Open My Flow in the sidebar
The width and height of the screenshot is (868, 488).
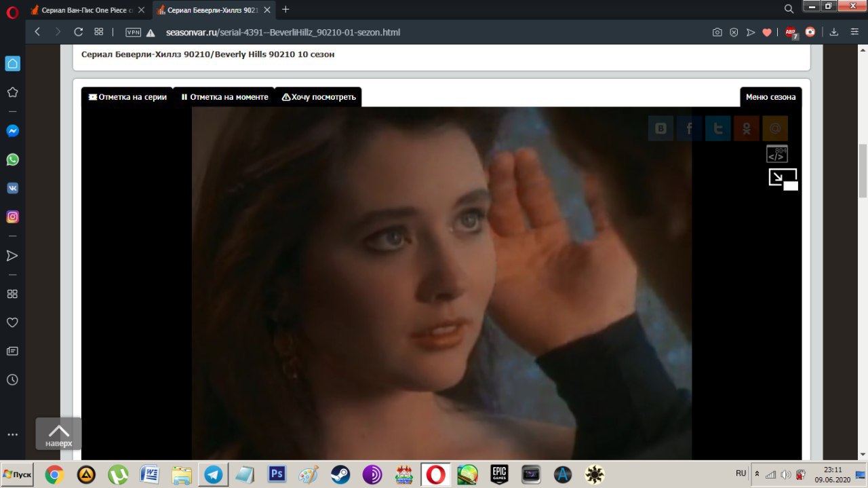click(12, 256)
